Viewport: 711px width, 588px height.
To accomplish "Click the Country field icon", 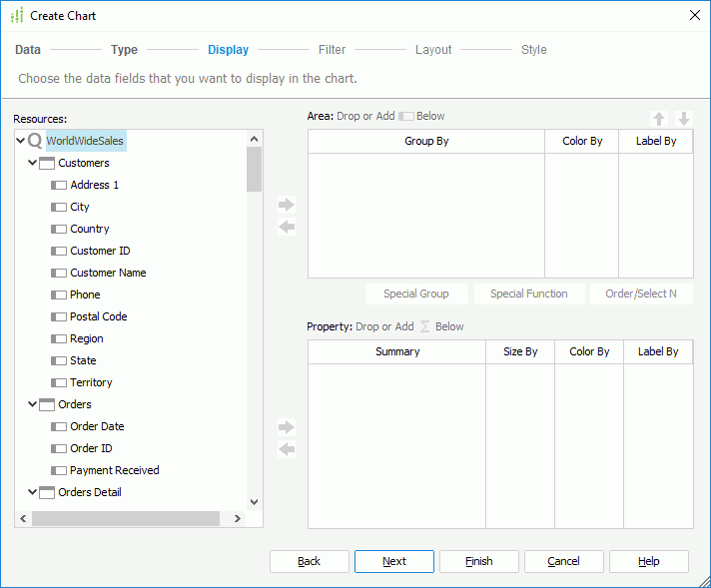I will tap(59, 229).
